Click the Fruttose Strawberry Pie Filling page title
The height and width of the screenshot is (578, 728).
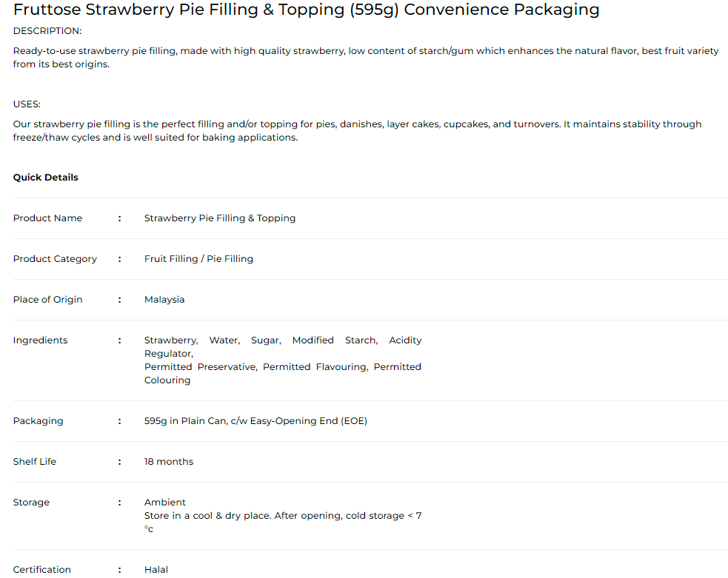coord(306,10)
